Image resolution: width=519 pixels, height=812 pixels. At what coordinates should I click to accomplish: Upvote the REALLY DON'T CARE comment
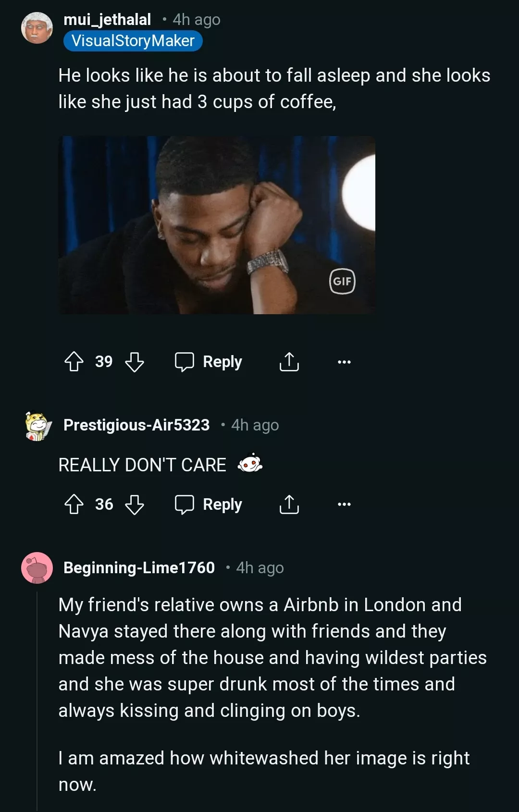pos(74,504)
